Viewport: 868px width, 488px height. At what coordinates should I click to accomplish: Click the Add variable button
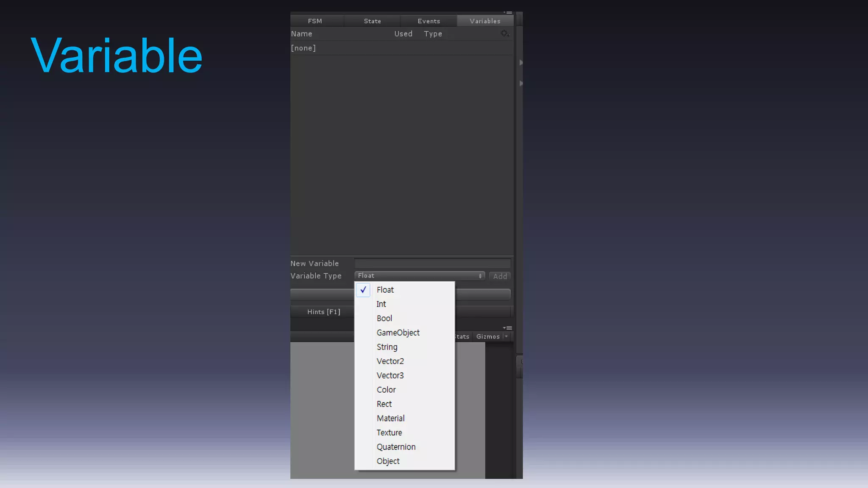click(500, 276)
